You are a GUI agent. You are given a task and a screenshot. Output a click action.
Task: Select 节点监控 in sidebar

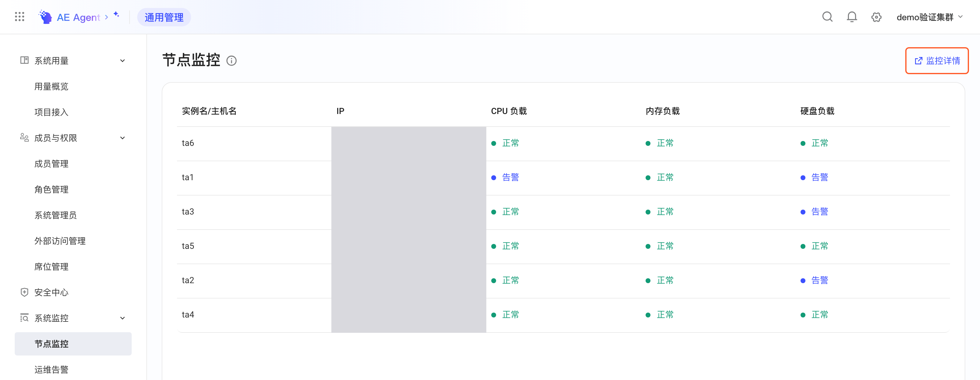(73, 344)
